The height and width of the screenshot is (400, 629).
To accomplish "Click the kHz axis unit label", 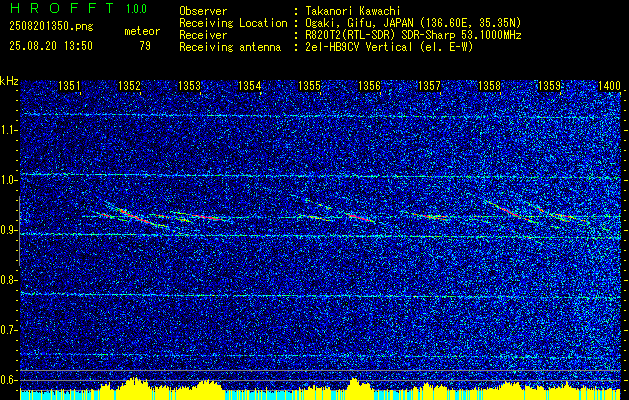I will [x=9, y=81].
